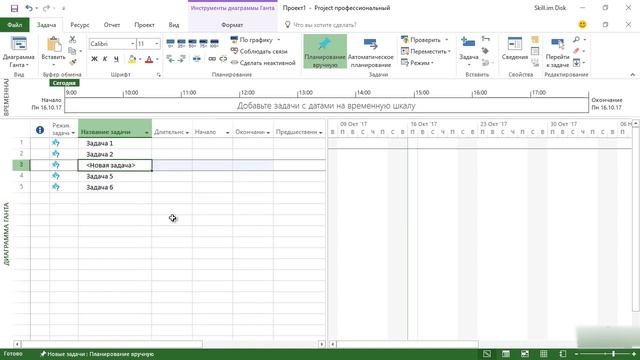Screen dimensions: 640x360
Task: Select the Задача 5 cell
Action: pyautogui.click(x=115, y=176)
